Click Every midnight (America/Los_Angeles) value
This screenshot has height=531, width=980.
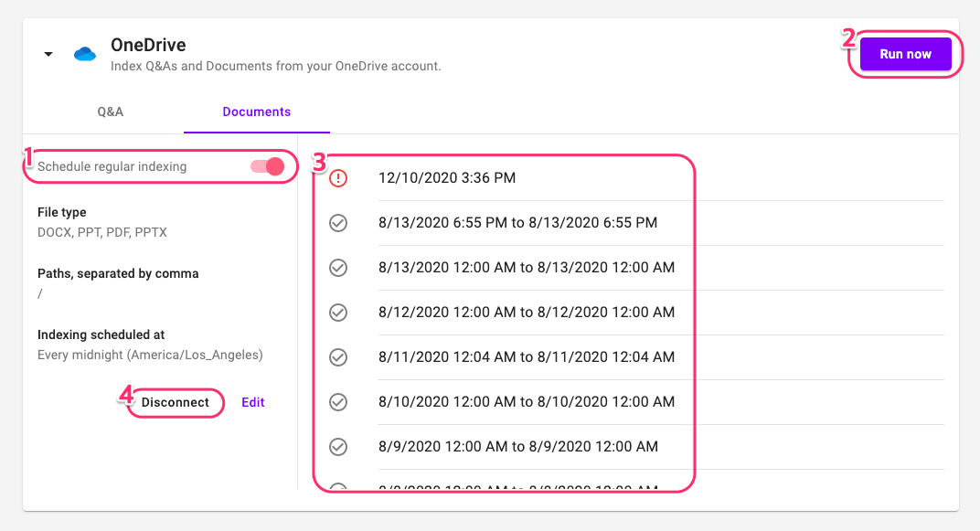click(x=150, y=355)
